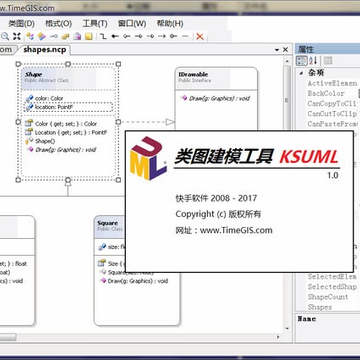Click the horizontal scrollbar thumb

click(7, 337)
